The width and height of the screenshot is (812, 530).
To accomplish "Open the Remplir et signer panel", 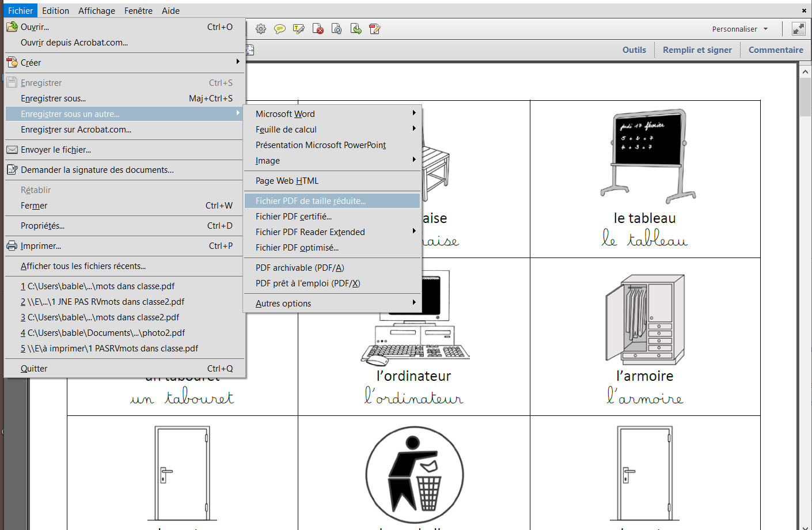I will coord(697,50).
